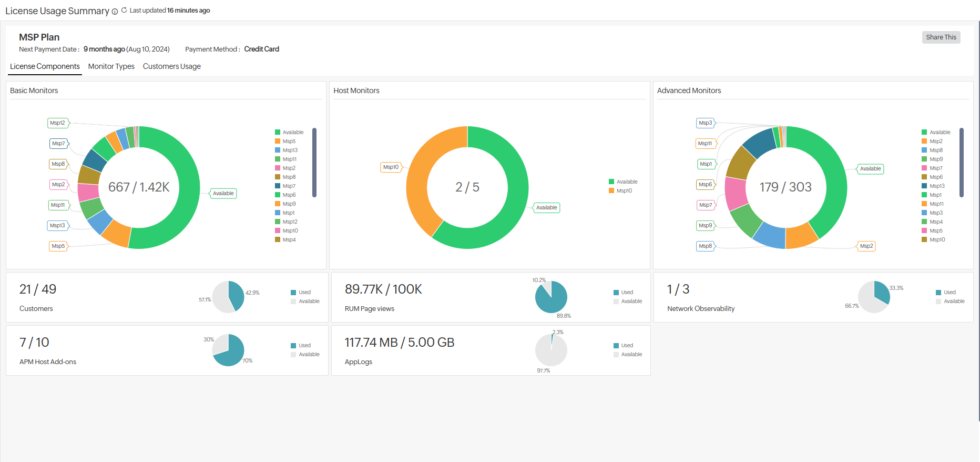Switch to the Monitor Types tab
This screenshot has width=980, height=462.
point(111,66)
